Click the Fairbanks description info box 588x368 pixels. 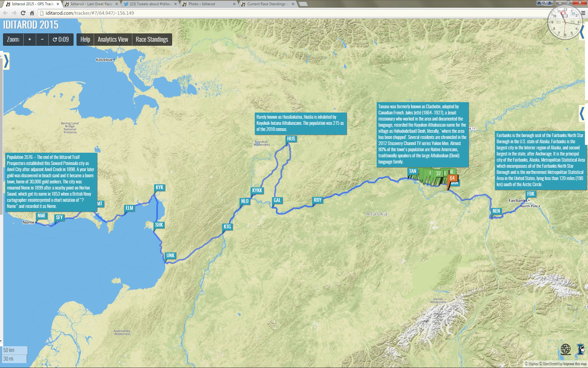[541, 160]
